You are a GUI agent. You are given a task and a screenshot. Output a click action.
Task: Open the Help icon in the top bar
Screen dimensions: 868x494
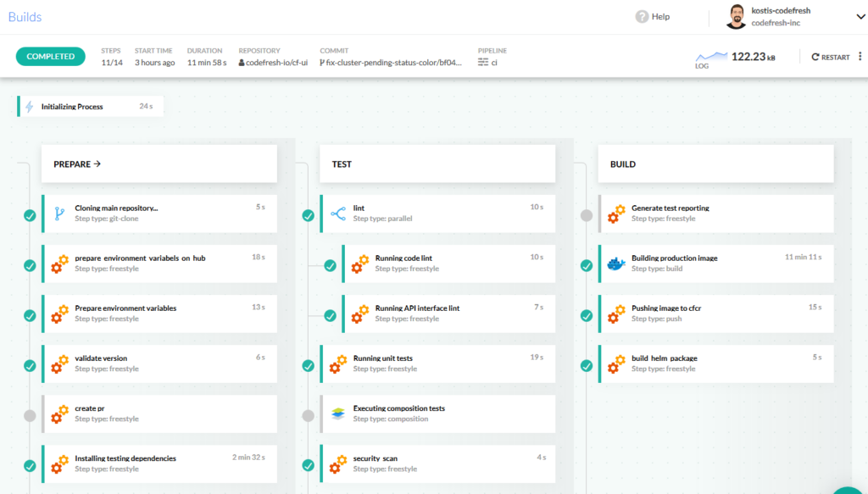[640, 16]
